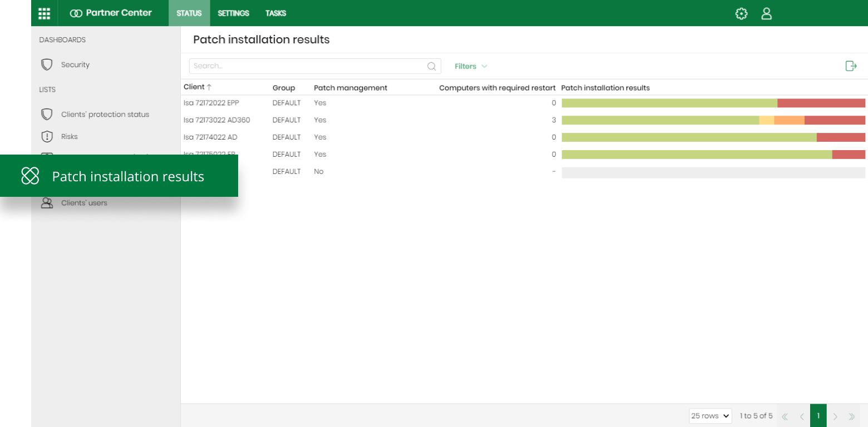Open the user account icon
Screen dimensions: 868x427
tap(766, 13)
